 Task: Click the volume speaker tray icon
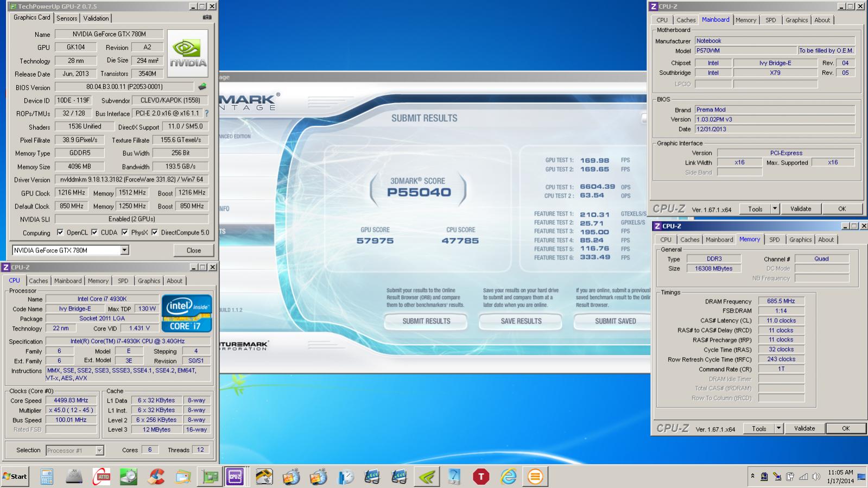(x=816, y=477)
